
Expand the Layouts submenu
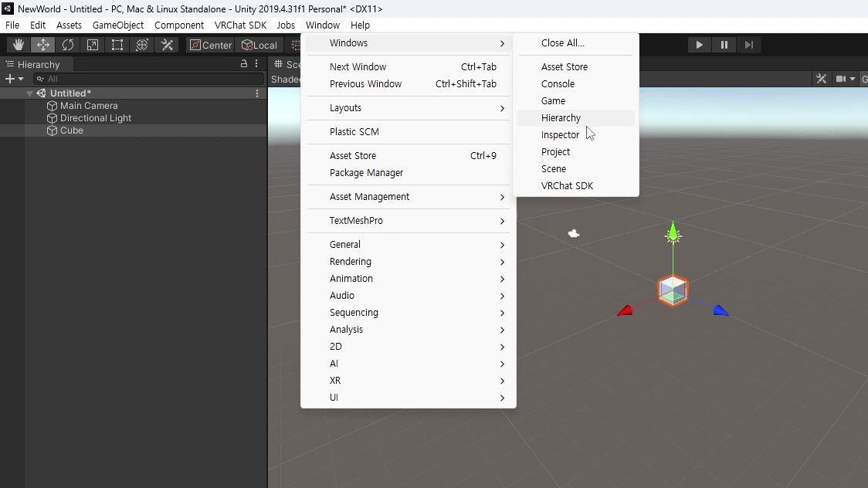click(408, 108)
